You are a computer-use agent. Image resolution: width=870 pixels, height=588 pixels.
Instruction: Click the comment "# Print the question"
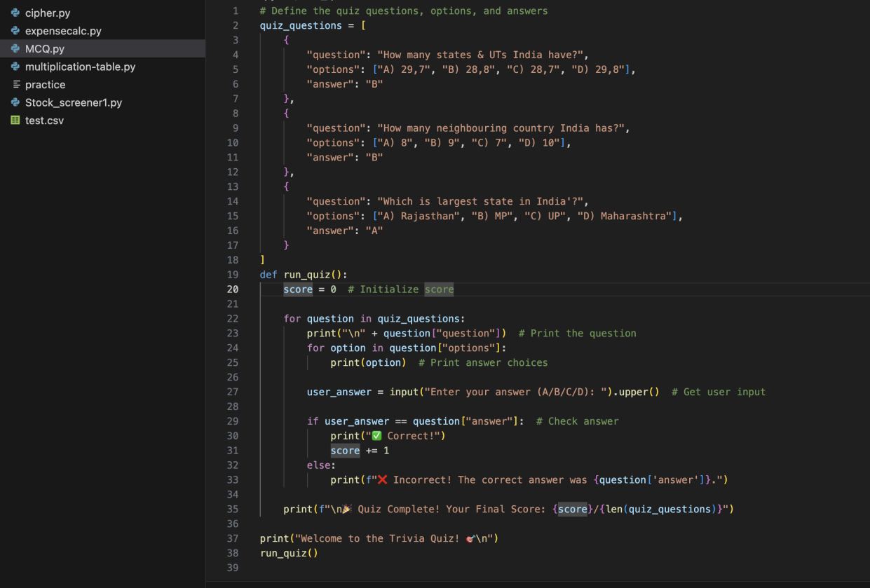(578, 333)
